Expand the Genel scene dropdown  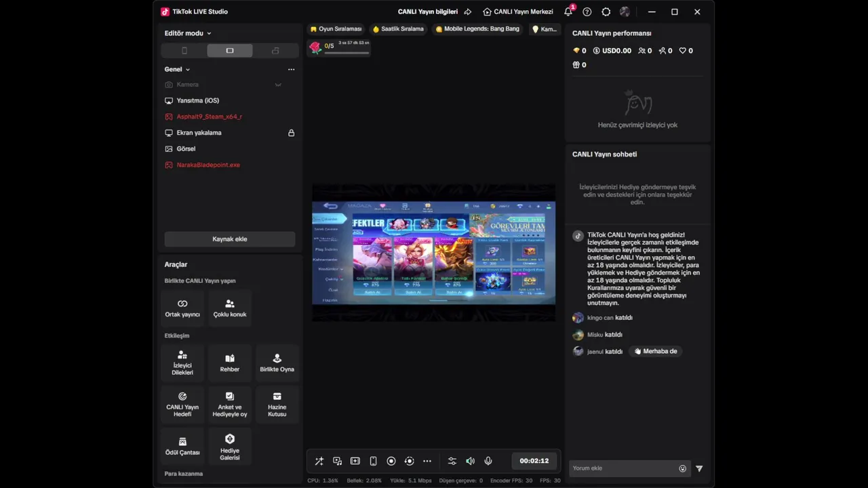point(177,69)
